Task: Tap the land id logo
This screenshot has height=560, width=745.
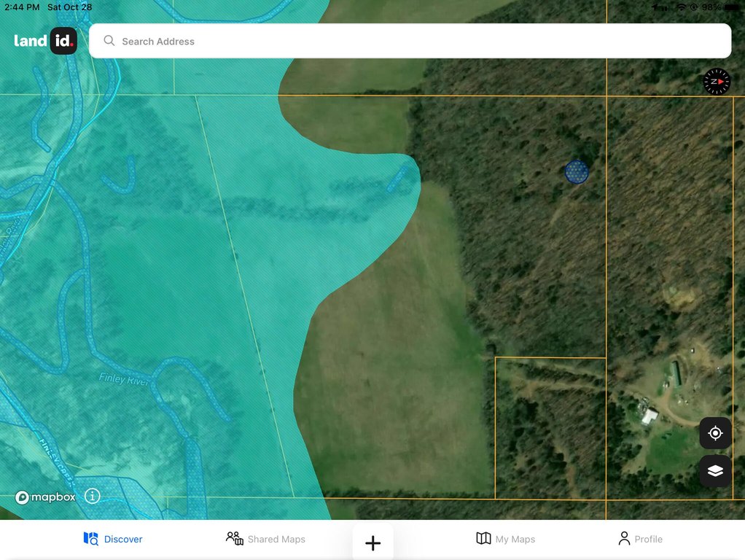Action: [x=45, y=41]
